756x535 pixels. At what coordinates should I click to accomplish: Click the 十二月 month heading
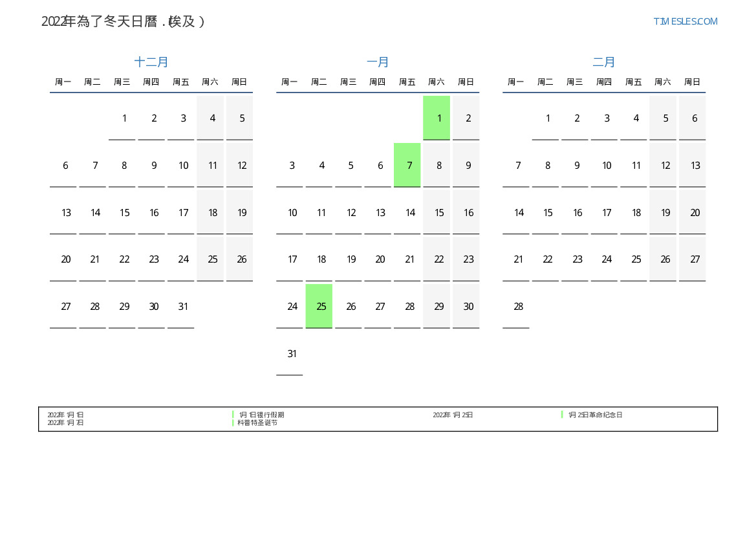tap(151, 62)
